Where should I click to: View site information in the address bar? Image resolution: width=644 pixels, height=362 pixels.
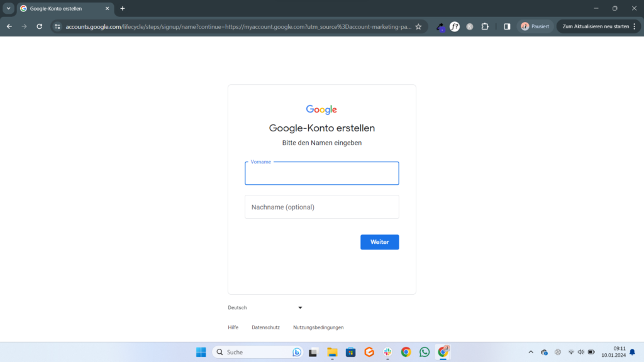tap(57, 27)
